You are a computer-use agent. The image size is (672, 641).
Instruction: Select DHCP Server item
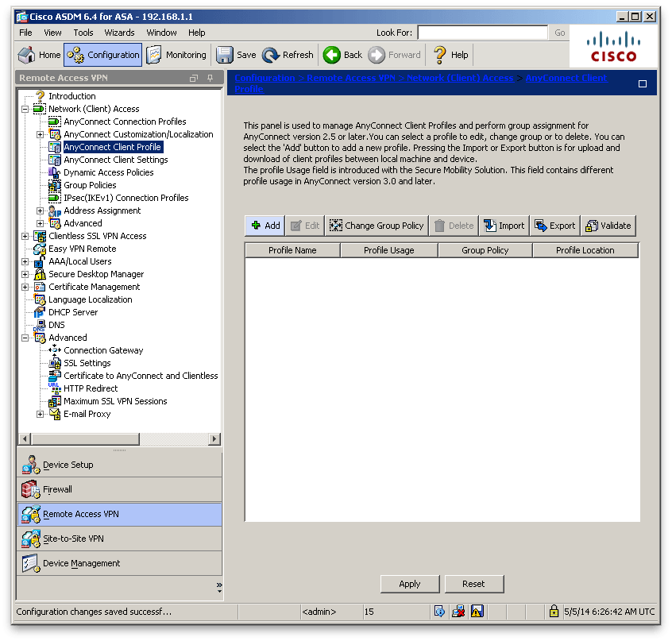pyautogui.click(x=73, y=312)
